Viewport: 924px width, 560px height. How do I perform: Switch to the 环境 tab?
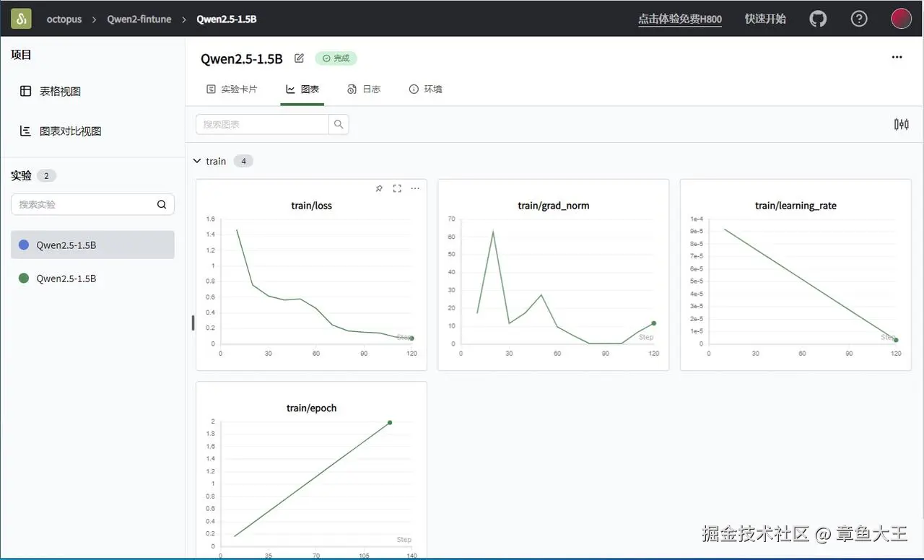tap(425, 89)
